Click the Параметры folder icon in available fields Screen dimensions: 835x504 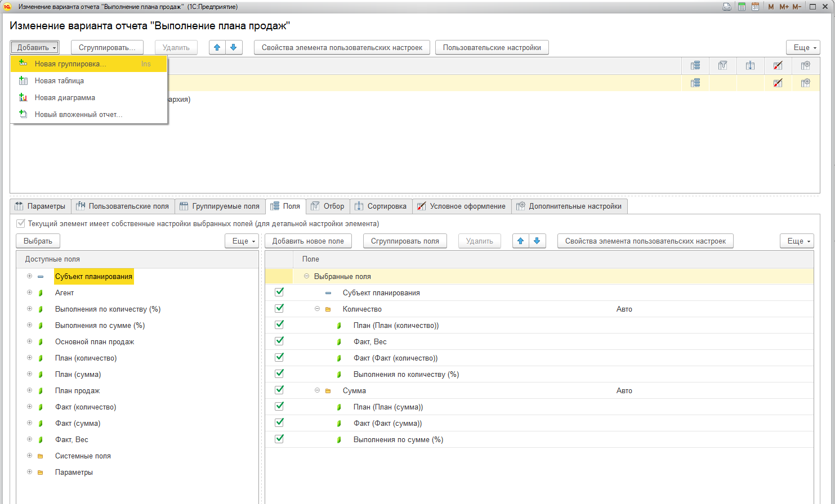pos(41,472)
